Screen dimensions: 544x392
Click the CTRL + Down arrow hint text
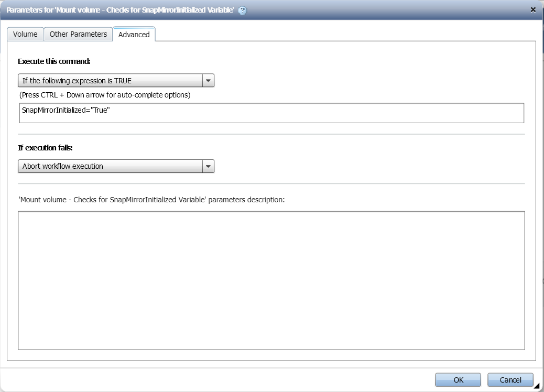pyautogui.click(x=104, y=95)
